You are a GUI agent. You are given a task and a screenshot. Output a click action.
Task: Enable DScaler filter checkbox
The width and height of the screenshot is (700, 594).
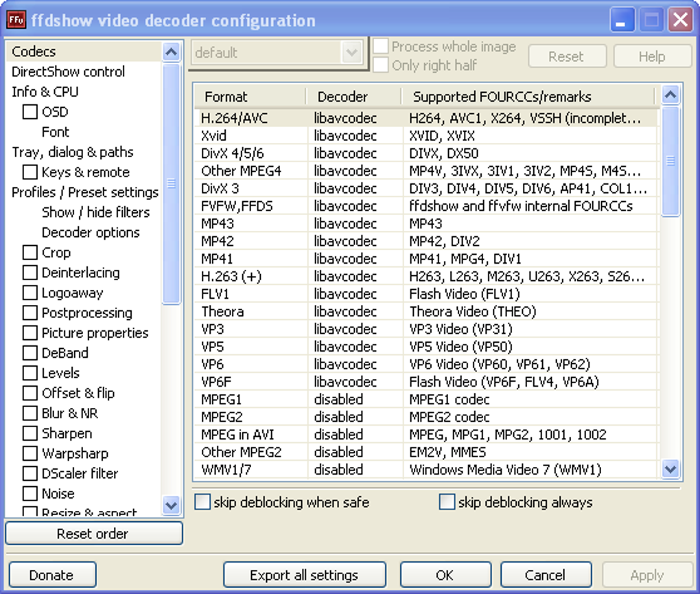30,473
